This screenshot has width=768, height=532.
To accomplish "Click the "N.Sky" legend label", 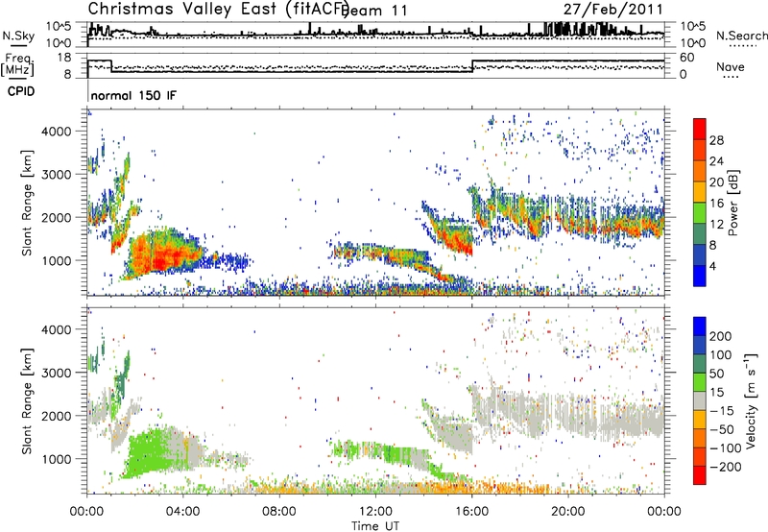I will point(18,36).
